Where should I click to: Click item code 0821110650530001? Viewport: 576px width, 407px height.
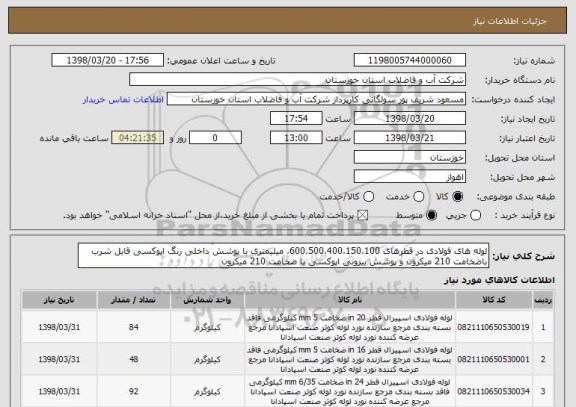point(493,359)
